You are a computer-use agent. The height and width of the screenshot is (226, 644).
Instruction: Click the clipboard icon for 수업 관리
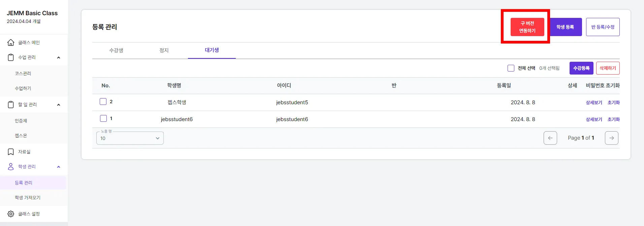11,57
